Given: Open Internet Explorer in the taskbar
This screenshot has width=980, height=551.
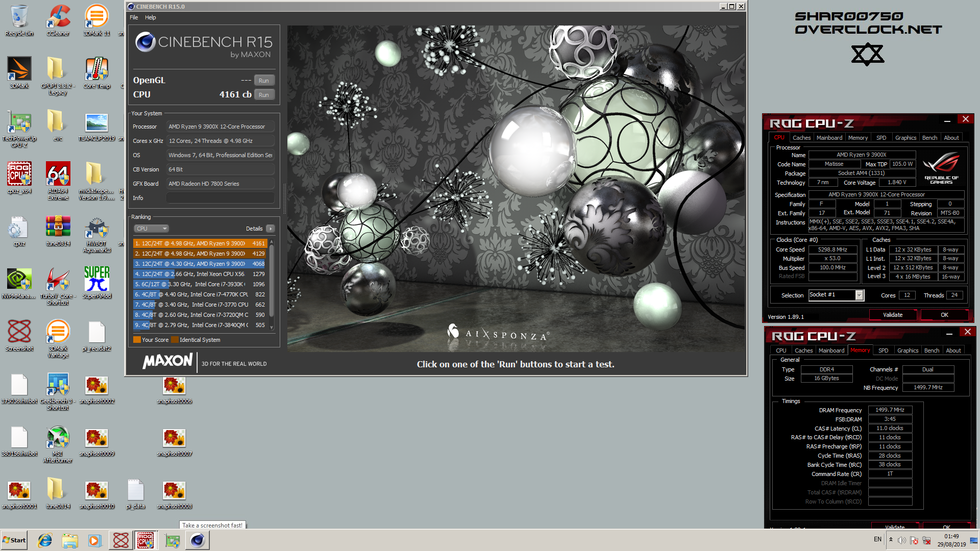Looking at the screenshot, I should 45,540.
